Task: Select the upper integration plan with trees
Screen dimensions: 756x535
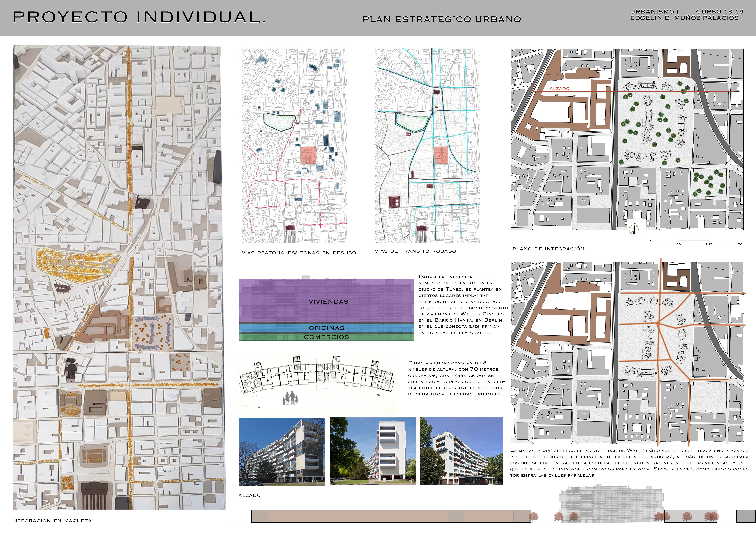Action: pos(627,139)
